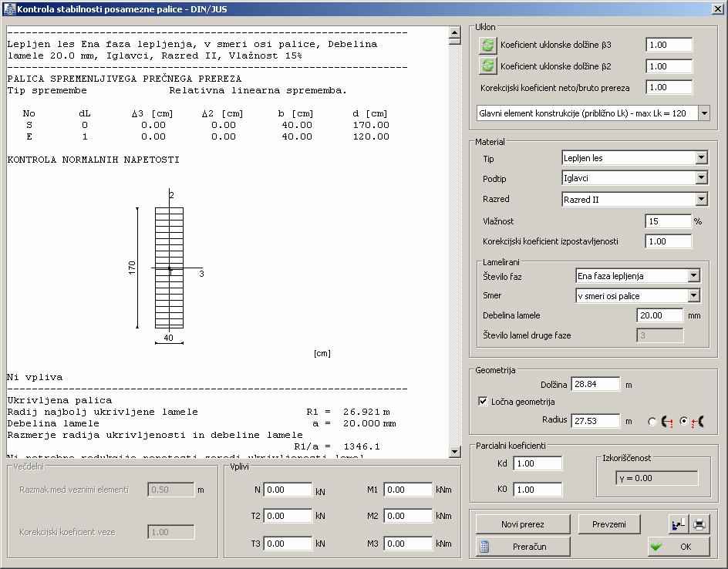Click the Novi prerez button
The width and height of the screenshot is (728, 569).
pyautogui.click(x=523, y=524)
